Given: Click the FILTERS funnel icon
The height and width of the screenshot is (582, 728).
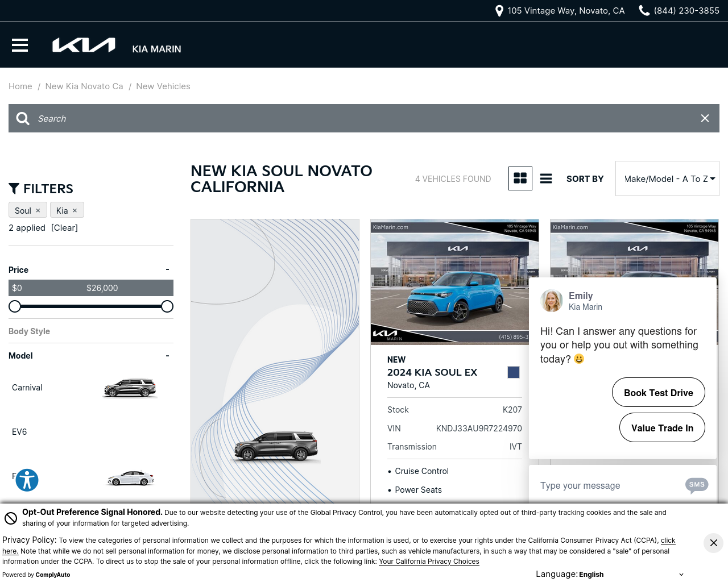Looking at the screenshot, I should click(14, 189).
